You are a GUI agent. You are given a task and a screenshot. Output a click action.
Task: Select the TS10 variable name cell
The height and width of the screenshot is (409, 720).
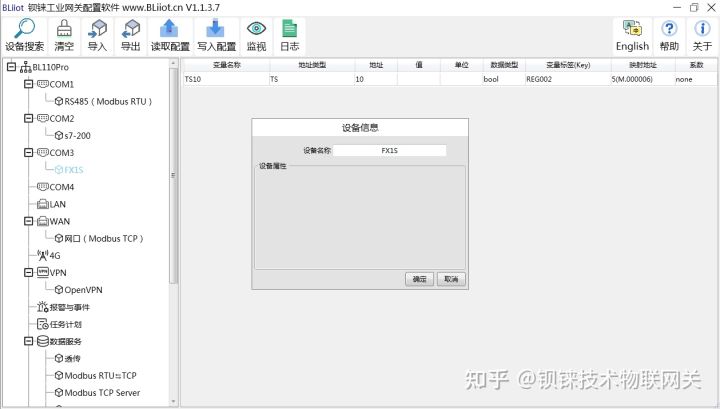point(226,79)
